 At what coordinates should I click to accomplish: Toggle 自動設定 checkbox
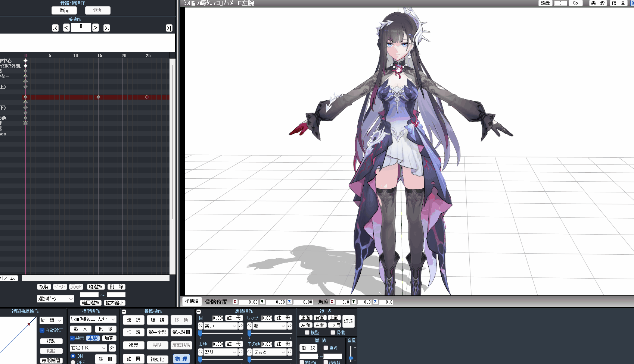pyautogui.click(x=42, y=330)
